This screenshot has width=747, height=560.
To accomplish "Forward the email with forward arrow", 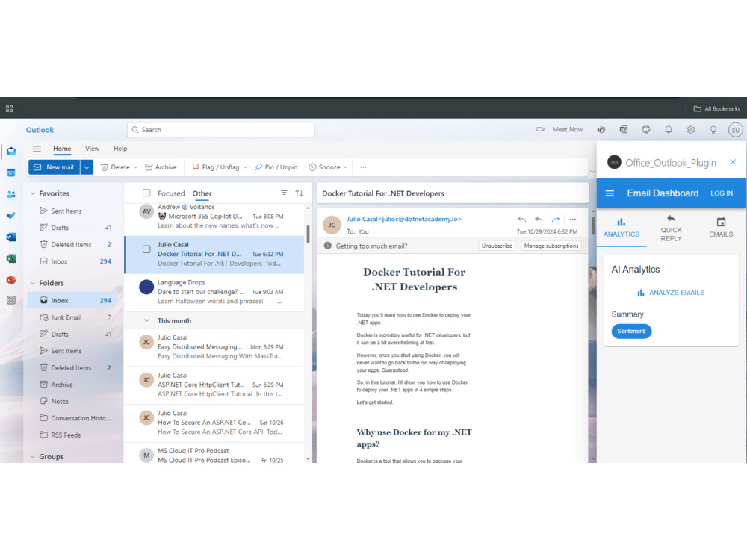I will pyautogui.click(x=556, y=219).
